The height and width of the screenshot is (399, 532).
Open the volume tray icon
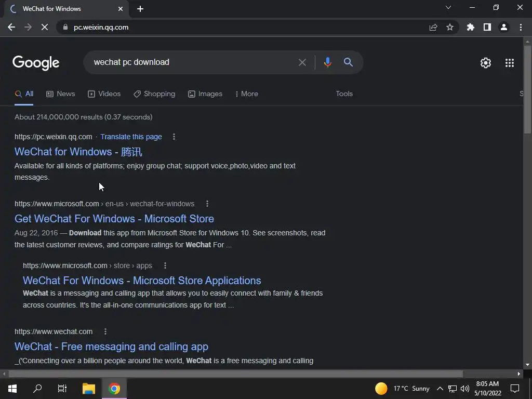click(x=465, y=389)
